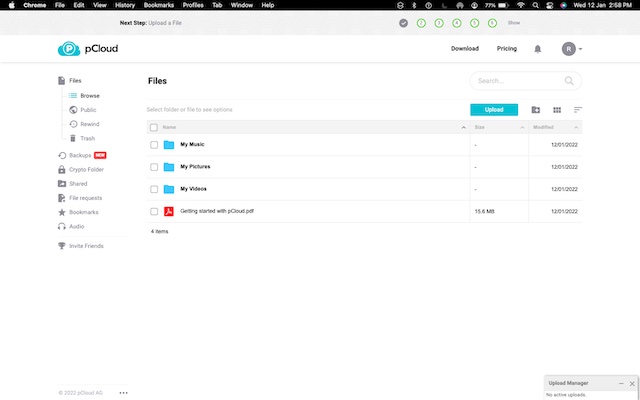Close the Upload Manager panel

click(632, 384)
